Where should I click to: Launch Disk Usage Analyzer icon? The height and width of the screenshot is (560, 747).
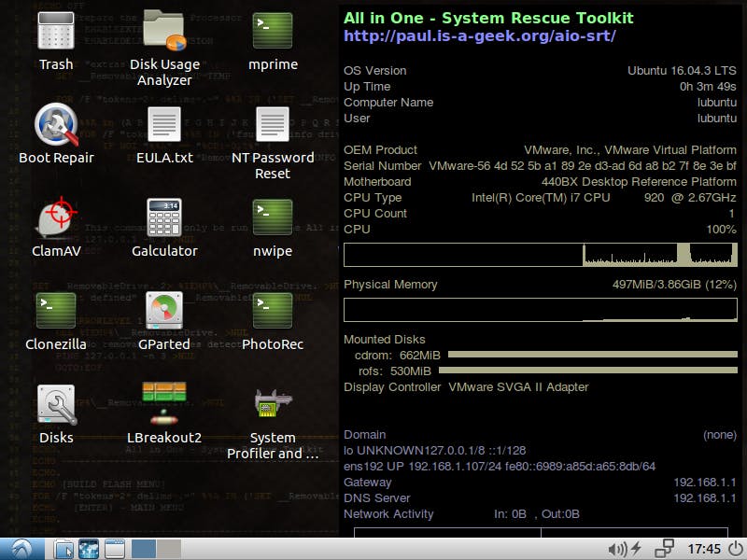tap(164, 31)
